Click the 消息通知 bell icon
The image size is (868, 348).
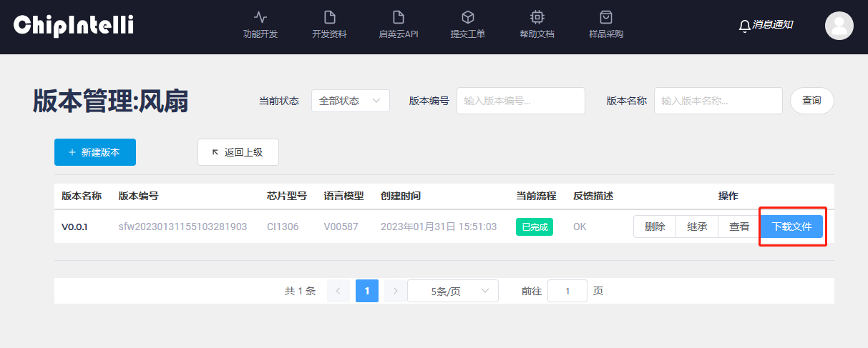coord(745,26)
